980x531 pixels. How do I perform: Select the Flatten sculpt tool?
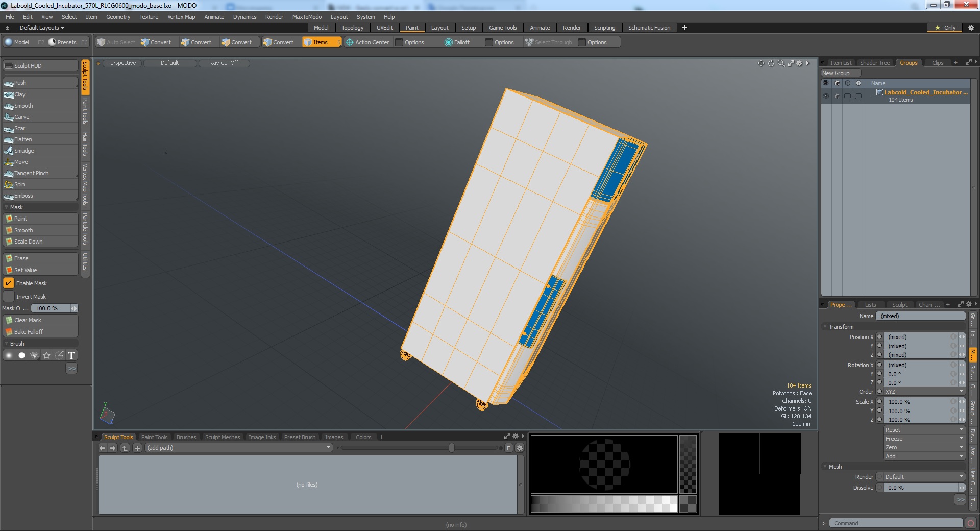pyautogui.click(x=40, y=139)
